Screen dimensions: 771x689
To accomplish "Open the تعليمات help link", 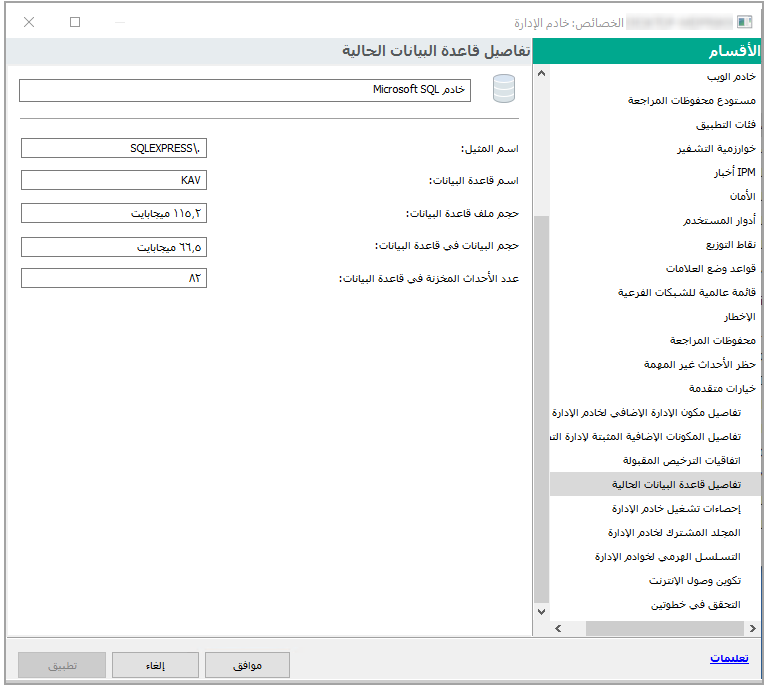I will tap(729, 658).
